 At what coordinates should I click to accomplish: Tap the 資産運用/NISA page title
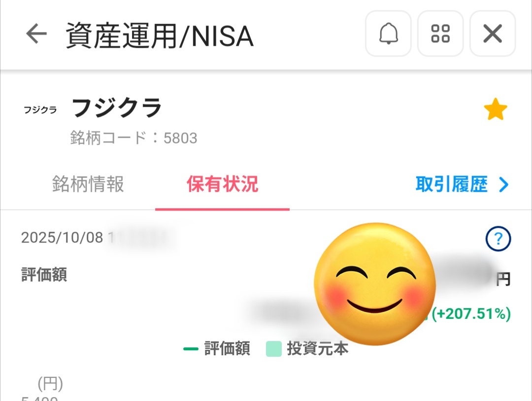160,36
